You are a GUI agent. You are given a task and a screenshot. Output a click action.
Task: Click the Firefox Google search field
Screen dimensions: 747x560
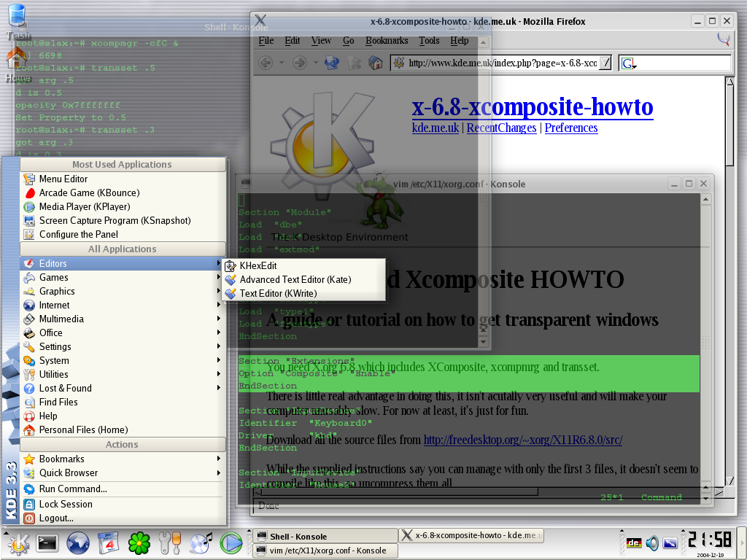[675, 63]
